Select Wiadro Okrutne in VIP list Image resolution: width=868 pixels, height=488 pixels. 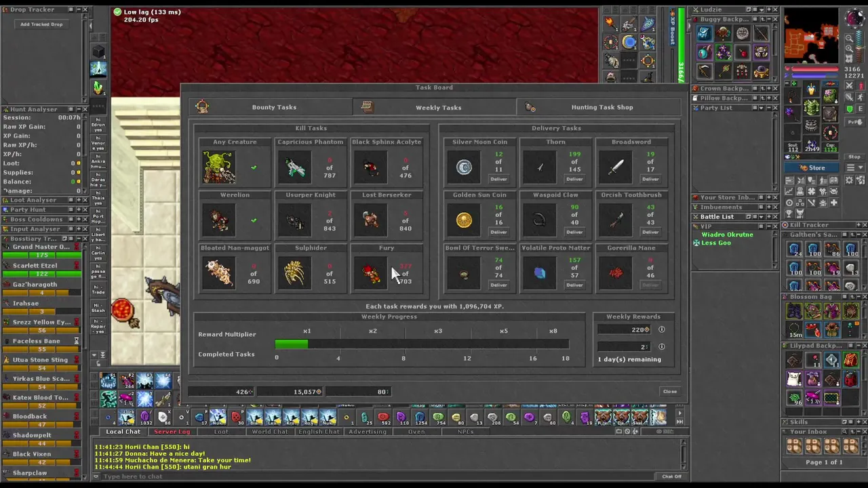727,235
